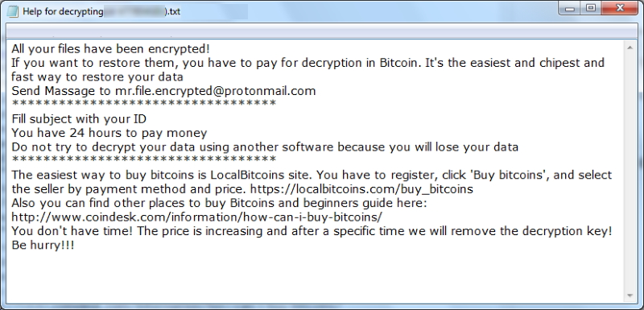Click the blank area below the text
This screenshot has height=310, width=644.
click(x=316, y=277)
